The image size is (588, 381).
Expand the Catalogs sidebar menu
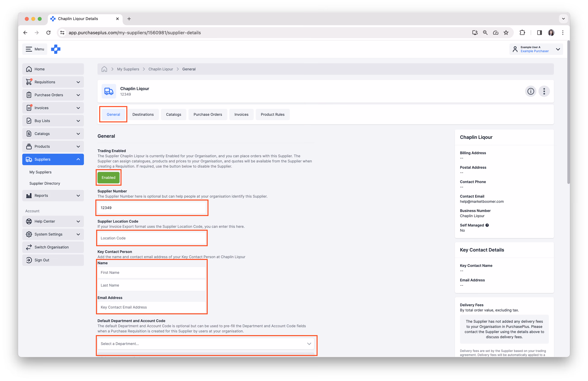[53, 133]
